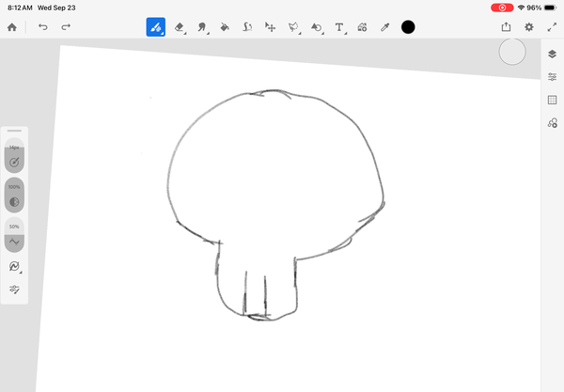Viewport: 564px width, 392px height.
Task: Select the Move/Transform arrow tool
Action: click(270, 27)
